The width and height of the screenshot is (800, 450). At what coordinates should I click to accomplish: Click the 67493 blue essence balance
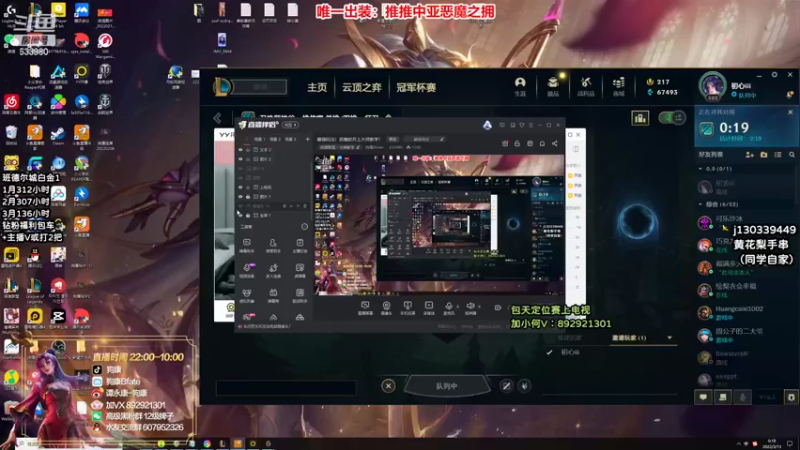click(x=662, y=92)
